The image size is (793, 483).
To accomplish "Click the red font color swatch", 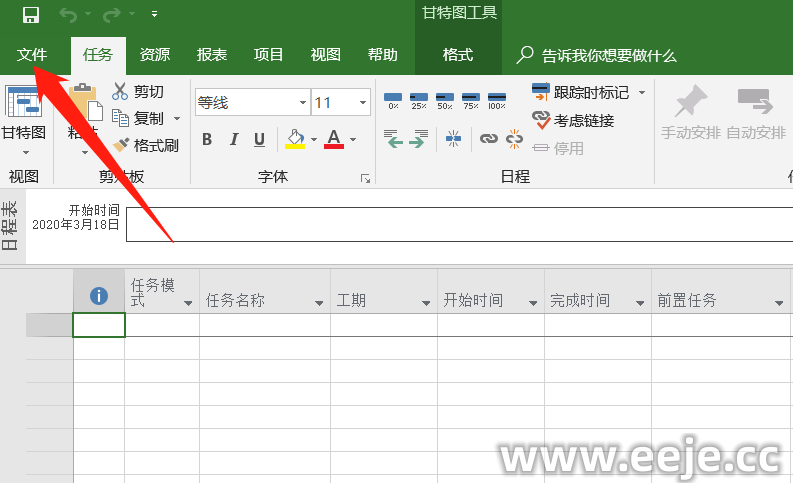I will (x=333, y=139).
